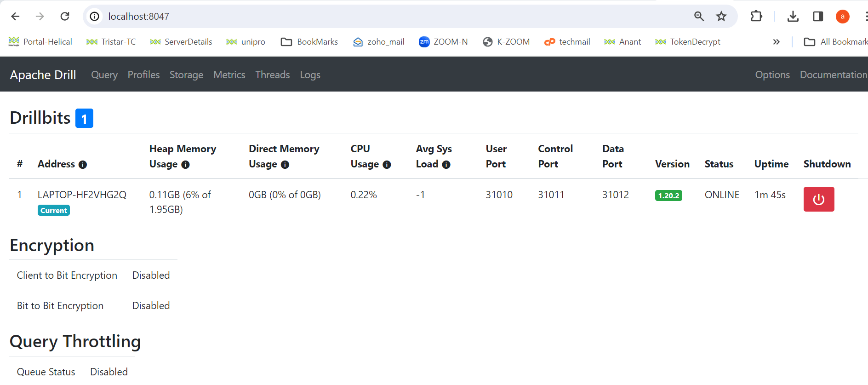Open the techmail bookmark
This screenshot has height=385, width=868.
(567, 42)
